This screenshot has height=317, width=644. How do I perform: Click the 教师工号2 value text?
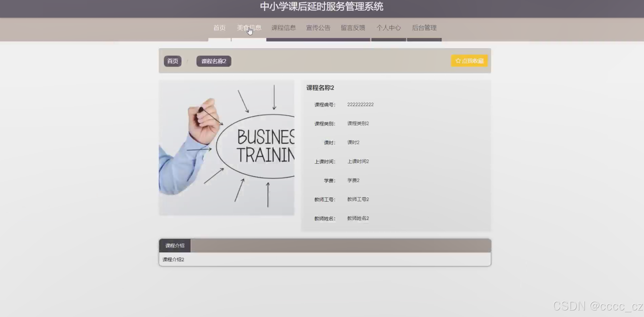pyautogui.click(x=358, y=199)
